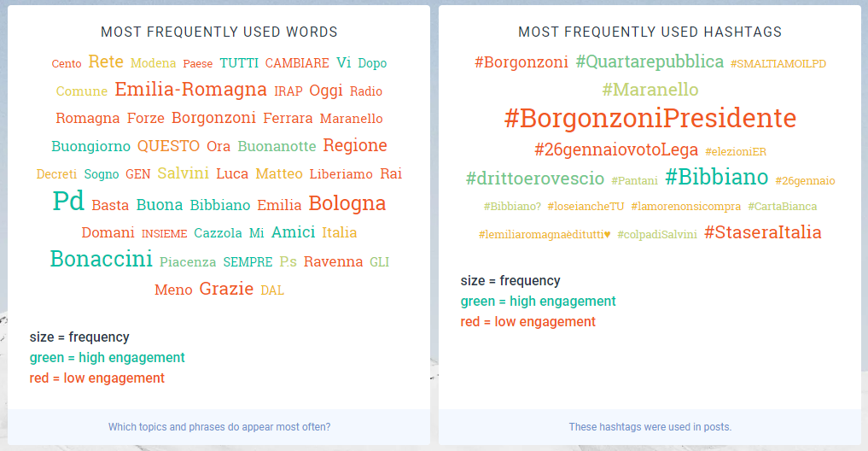Choose the word 'Regione'

355,145
